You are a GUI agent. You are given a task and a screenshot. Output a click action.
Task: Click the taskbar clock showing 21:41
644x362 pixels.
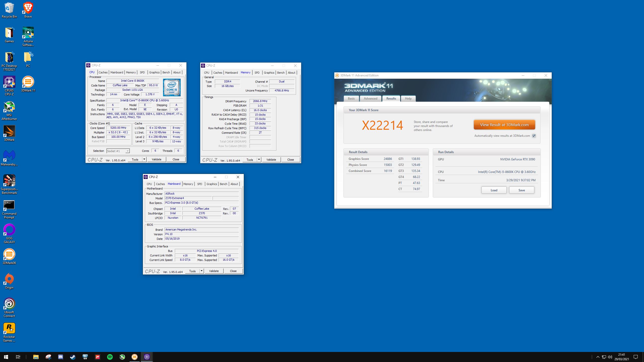[622, 357]
